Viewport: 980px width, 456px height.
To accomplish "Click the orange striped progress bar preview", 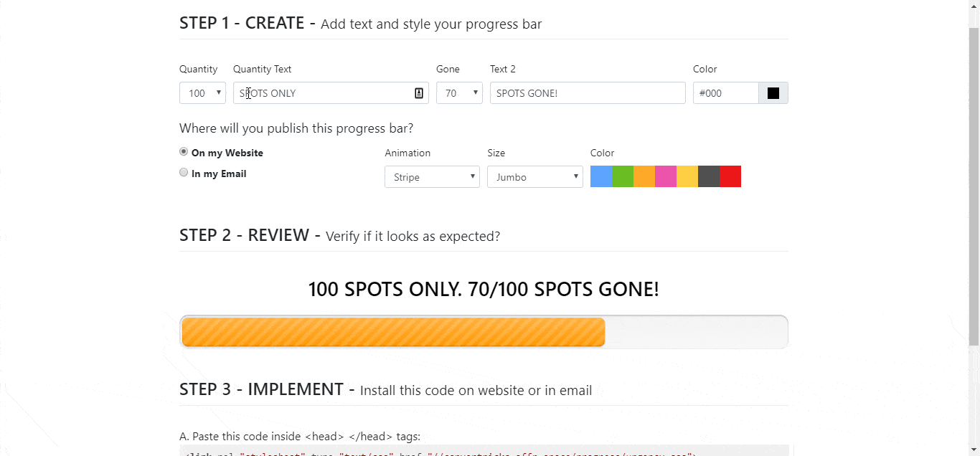I will (393, 332).
